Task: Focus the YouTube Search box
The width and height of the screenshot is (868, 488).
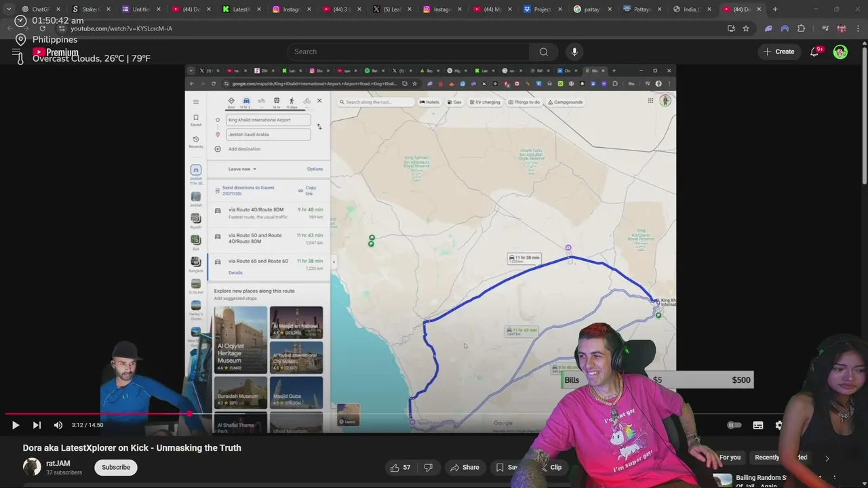Action: pos(409,52)
